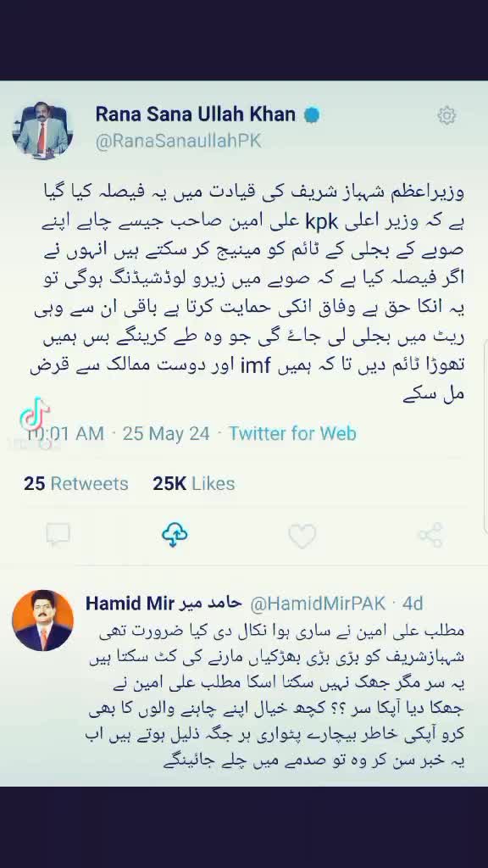
Task: Click the blue verified badge
Action: coord(312,115)
